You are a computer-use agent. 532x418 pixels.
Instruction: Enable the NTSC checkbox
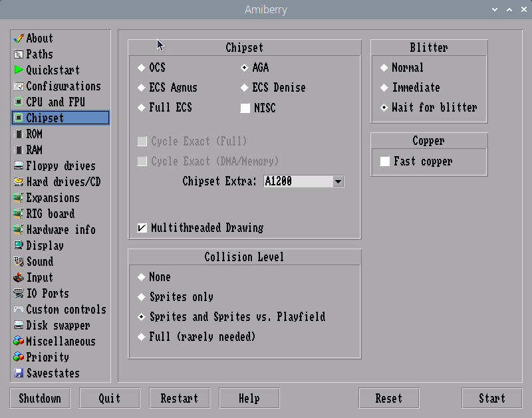pos(245,108)
